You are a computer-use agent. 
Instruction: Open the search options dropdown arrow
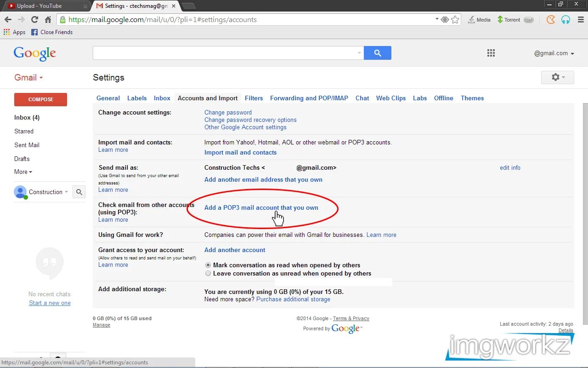pos(359,53)
